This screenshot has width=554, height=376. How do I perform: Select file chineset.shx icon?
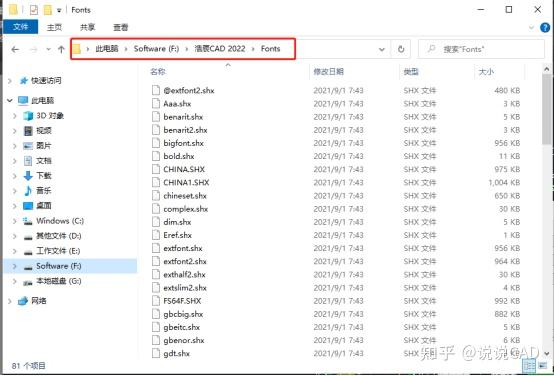click(x=156, y=196)
